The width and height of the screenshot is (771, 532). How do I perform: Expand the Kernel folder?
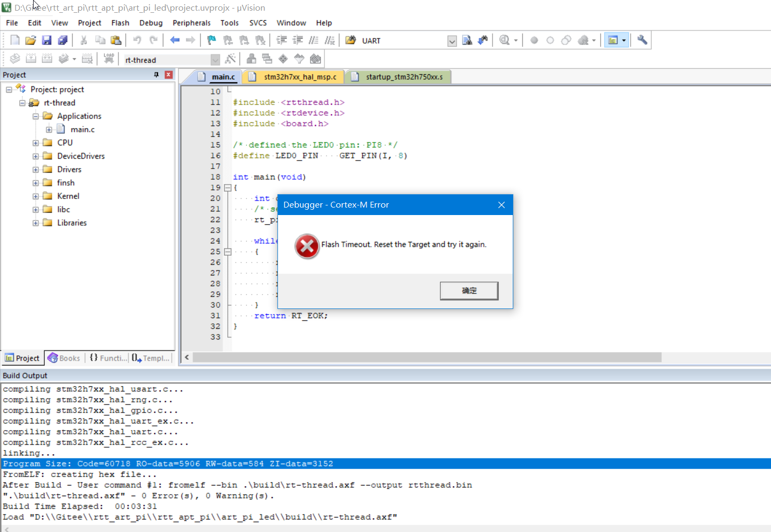tap(36, 196)
